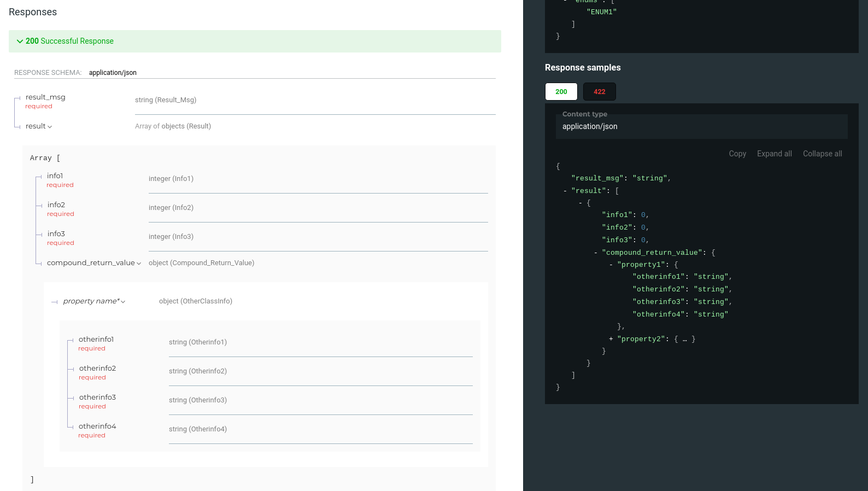Click the otherinfo2 field name
Image resolution: width=868 pixels, height=491 pixels.
(97, 369)
